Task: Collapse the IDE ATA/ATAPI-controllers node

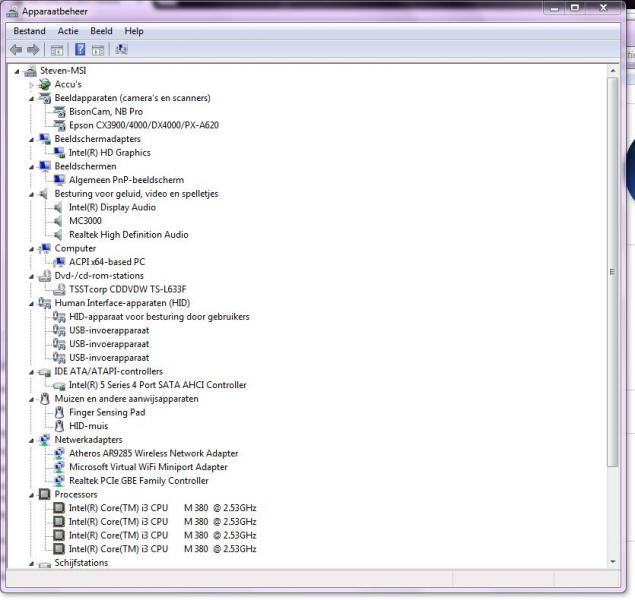Action: [31, 372]
